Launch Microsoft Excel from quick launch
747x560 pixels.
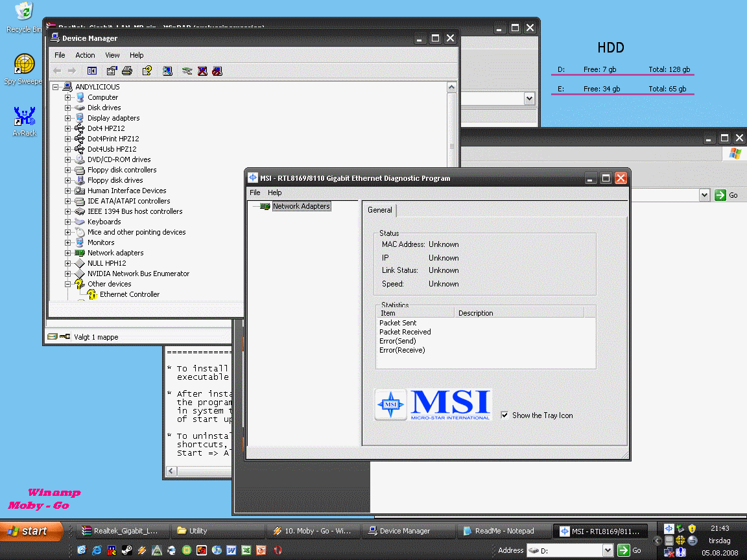[246, 550]
